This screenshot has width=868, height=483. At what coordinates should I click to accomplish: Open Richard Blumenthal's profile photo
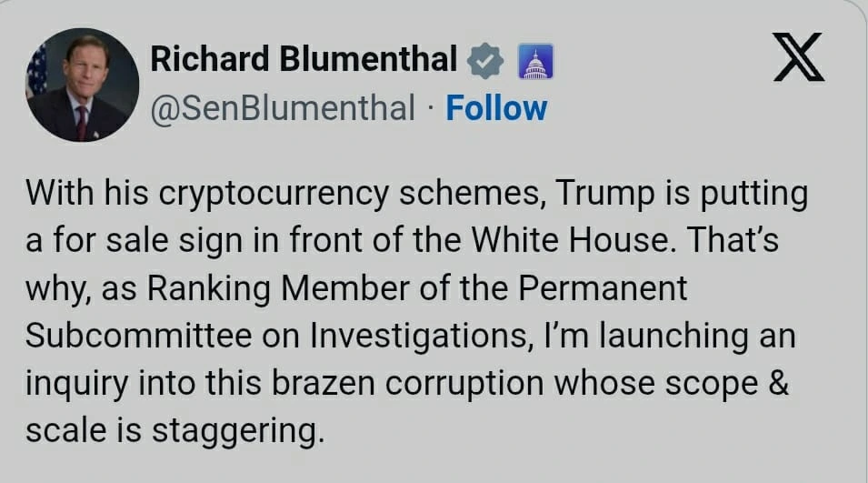coord(83,85)
